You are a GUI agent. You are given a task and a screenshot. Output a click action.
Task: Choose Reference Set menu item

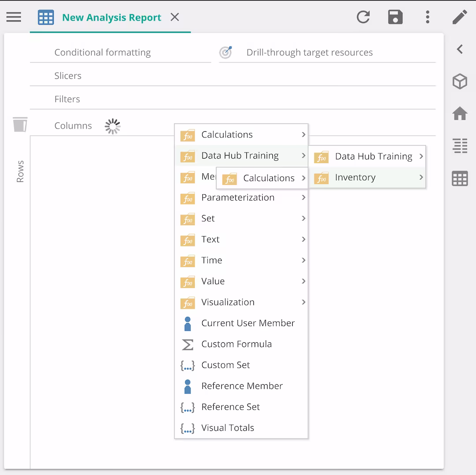231,407
